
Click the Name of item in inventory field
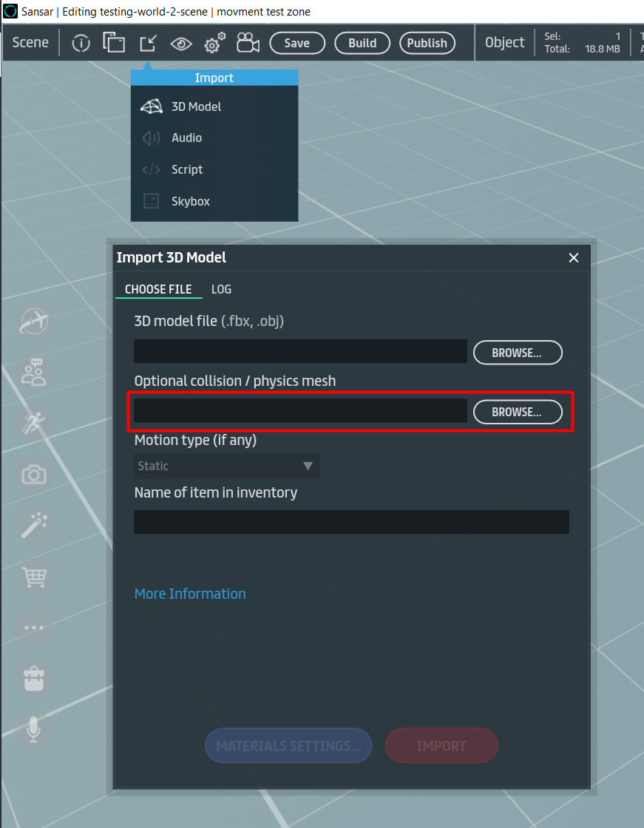(x=351, y=522)
